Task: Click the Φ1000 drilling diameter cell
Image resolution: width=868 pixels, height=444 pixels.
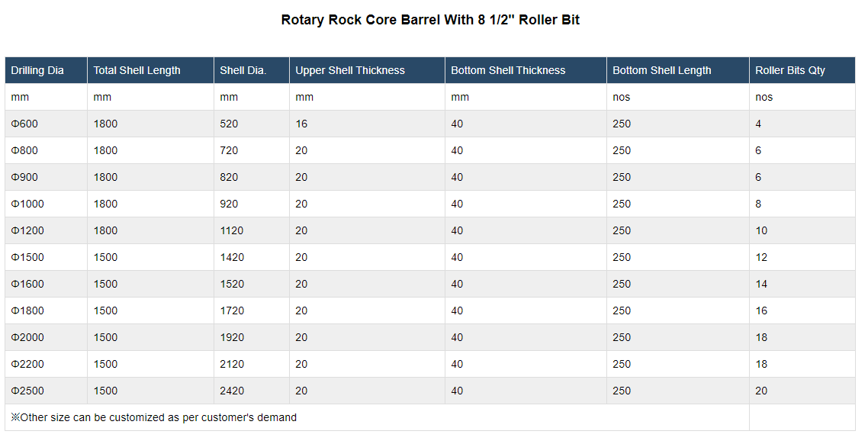Action: pos(46,204)
